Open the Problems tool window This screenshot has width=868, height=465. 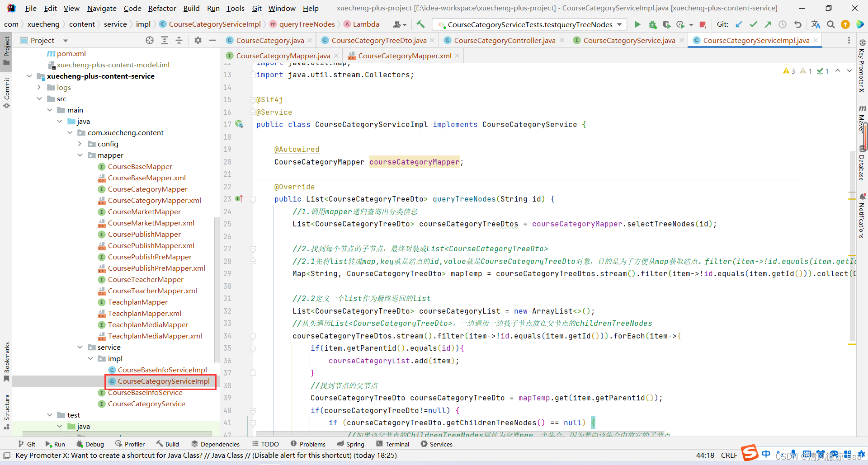[x=308, y=444]
